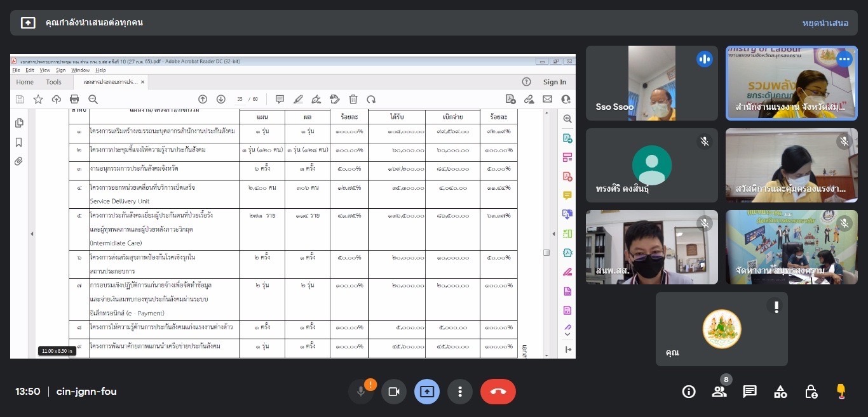Toggle the microphone mute button
868x417 pixels.
[361, 392]
